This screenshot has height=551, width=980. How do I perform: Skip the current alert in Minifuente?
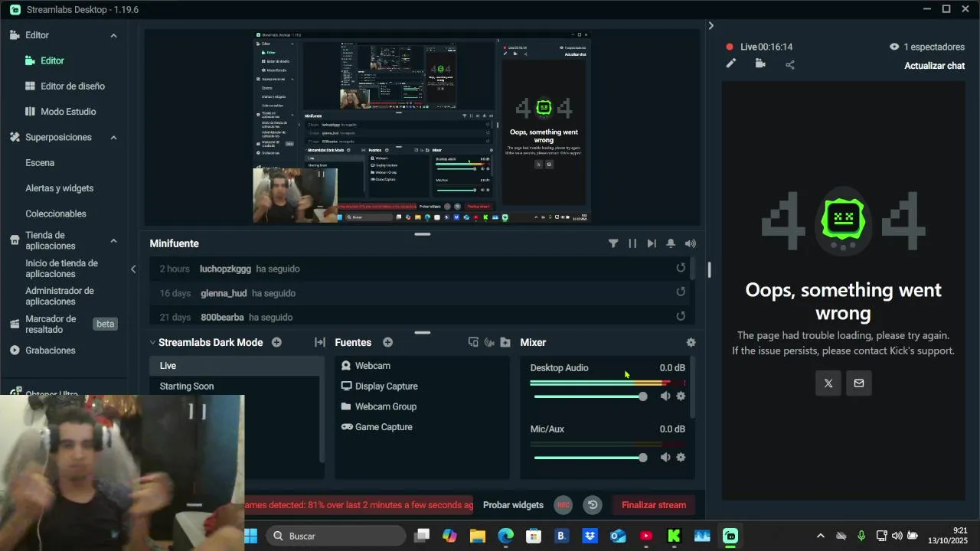click(652, 243)
